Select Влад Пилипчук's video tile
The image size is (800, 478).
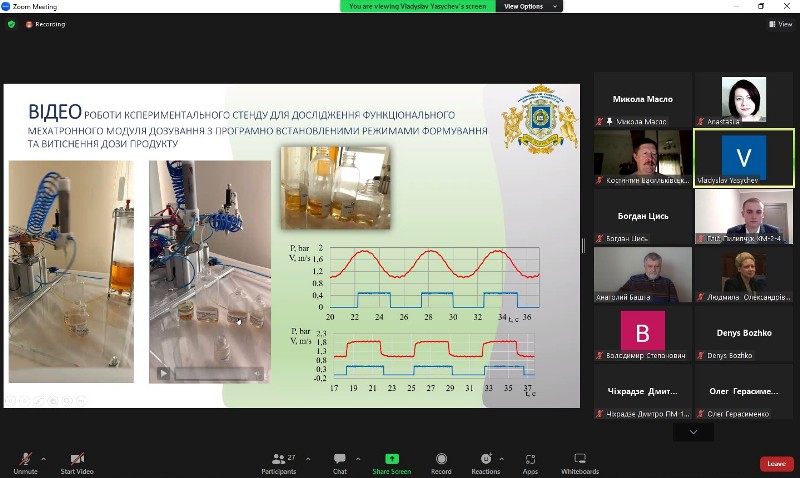point(743,216)
